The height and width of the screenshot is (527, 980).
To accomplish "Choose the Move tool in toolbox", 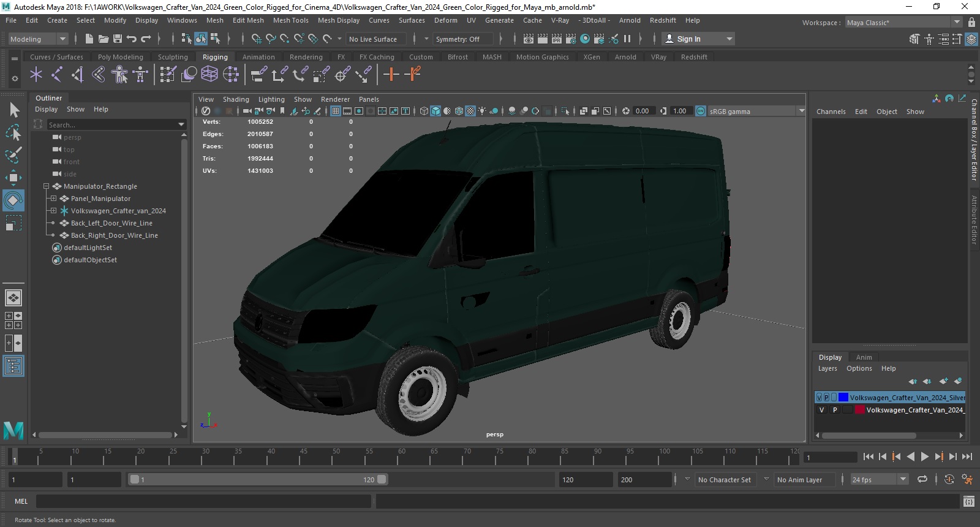I will [13, 178].
